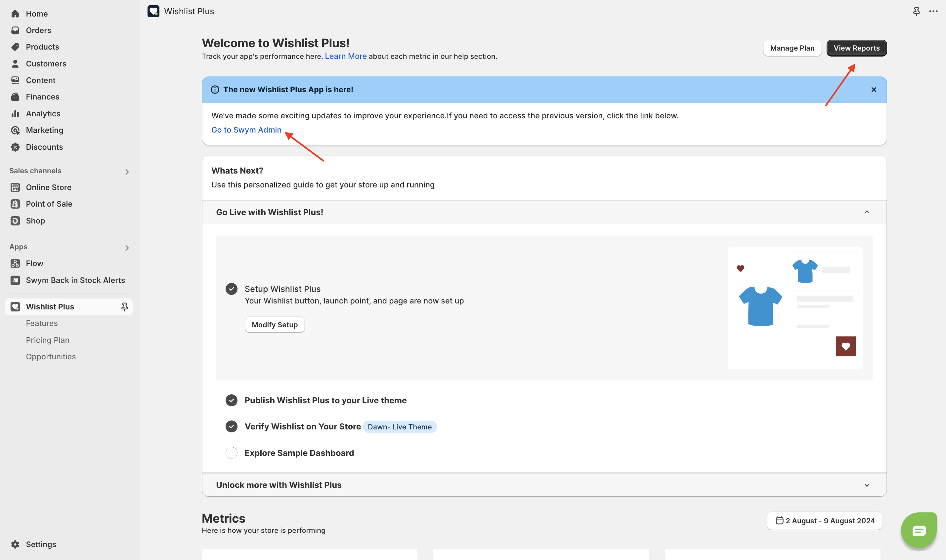The image size is (946, 560).
Task: Open the Pricing Plan submenu item
Action: 48,340
